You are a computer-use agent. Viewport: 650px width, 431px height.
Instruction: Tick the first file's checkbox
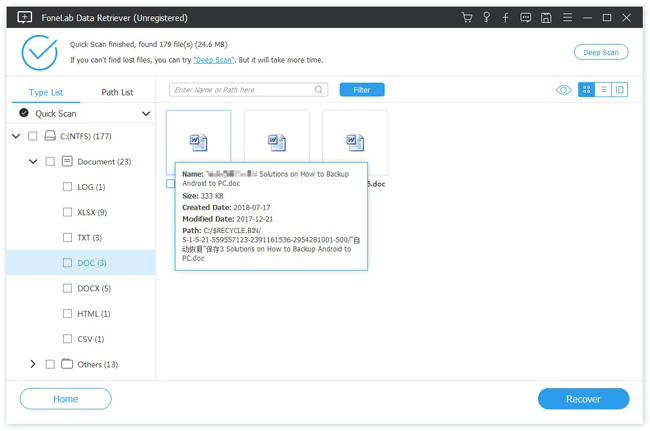[170, 184]
